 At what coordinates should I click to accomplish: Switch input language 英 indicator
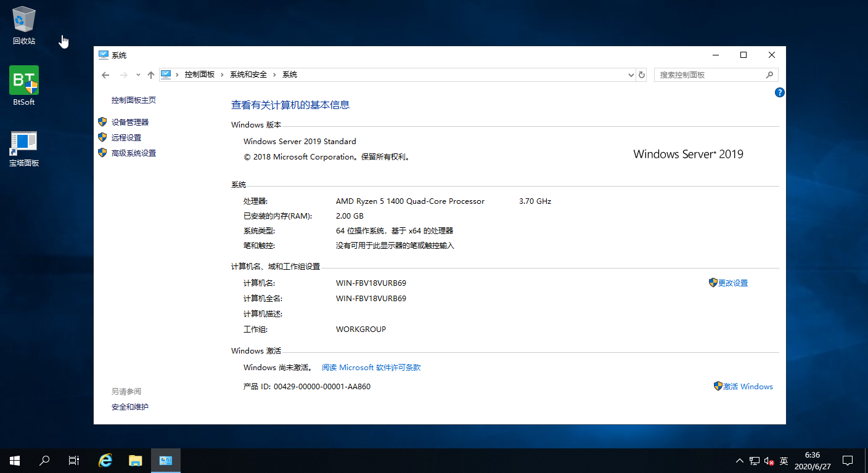tap(784, 461)
